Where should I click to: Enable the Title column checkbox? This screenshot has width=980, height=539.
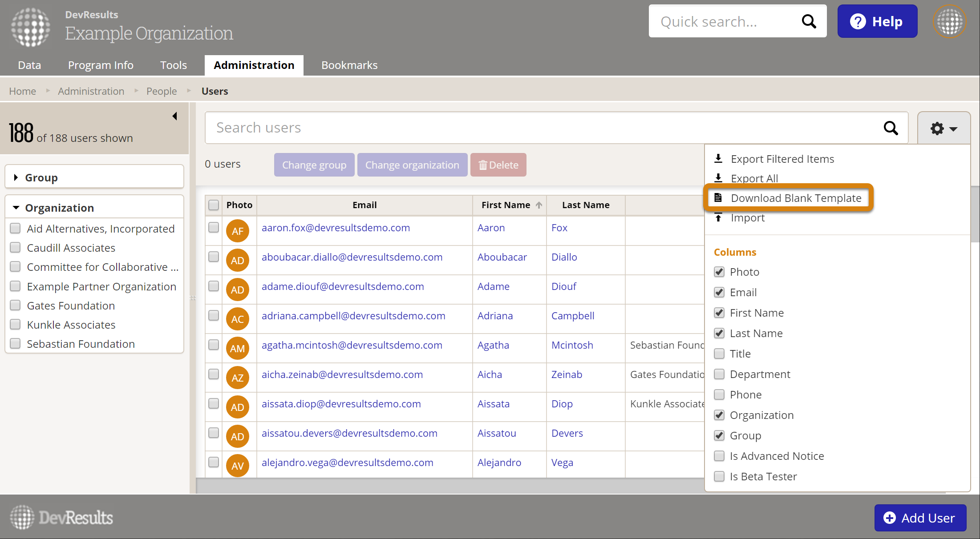pos(719,354)
